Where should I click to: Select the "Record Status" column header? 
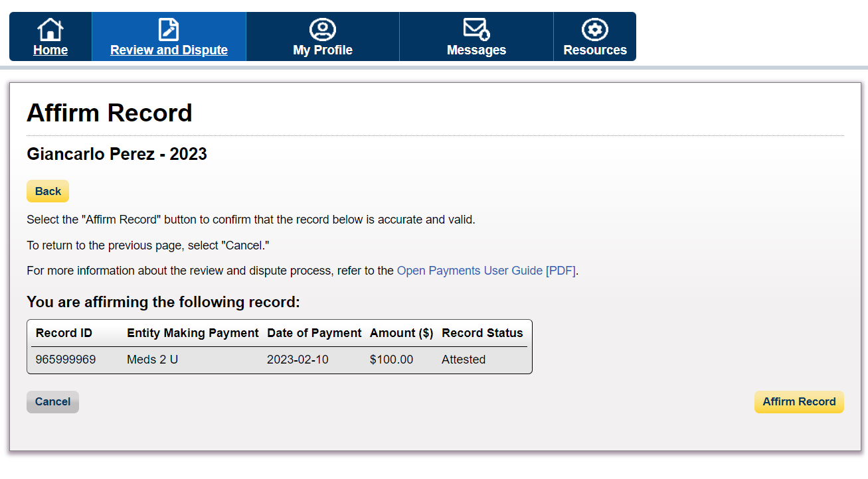point(482,333)
